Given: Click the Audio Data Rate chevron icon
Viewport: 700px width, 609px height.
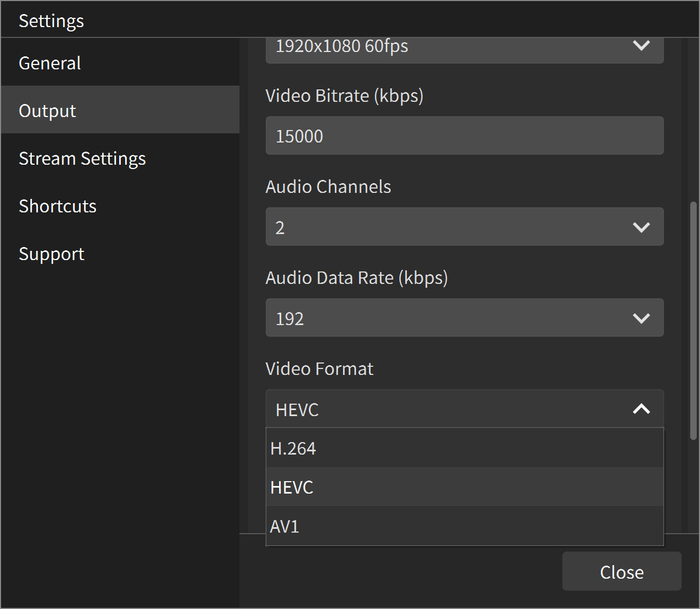Looking at the screenshot, I should coord(641,318).
